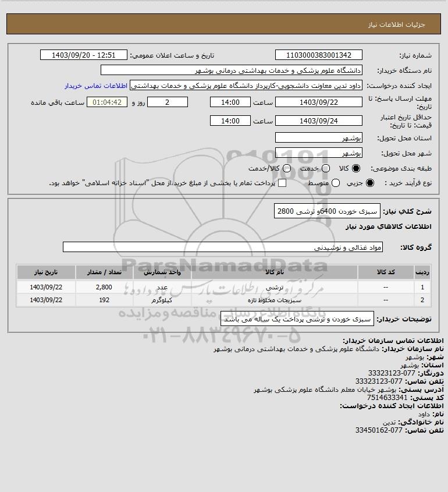Click the کد کالا column header
The height and width of the screenshot is (492, 448).
tap(386, 272)
